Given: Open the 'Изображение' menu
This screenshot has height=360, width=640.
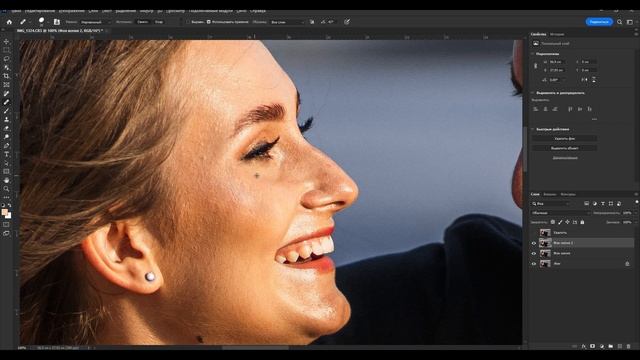Looking at the screenshot, I should tap(71, 11).
